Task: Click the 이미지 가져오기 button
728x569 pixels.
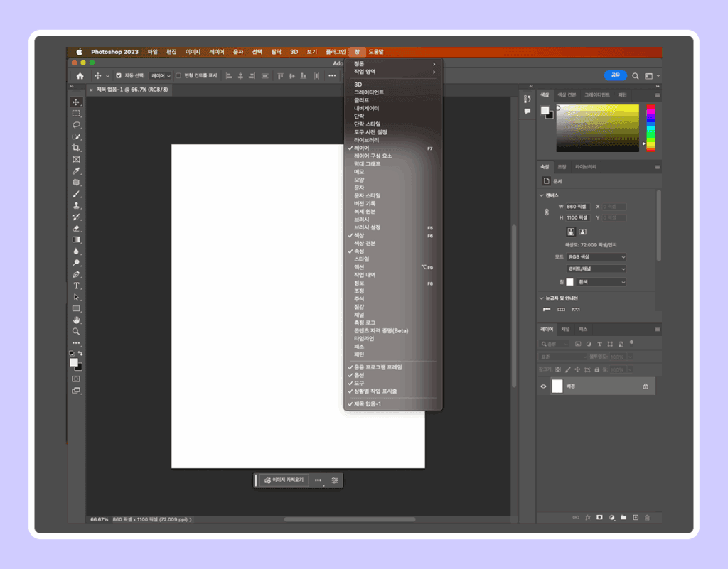Action: 284,480
